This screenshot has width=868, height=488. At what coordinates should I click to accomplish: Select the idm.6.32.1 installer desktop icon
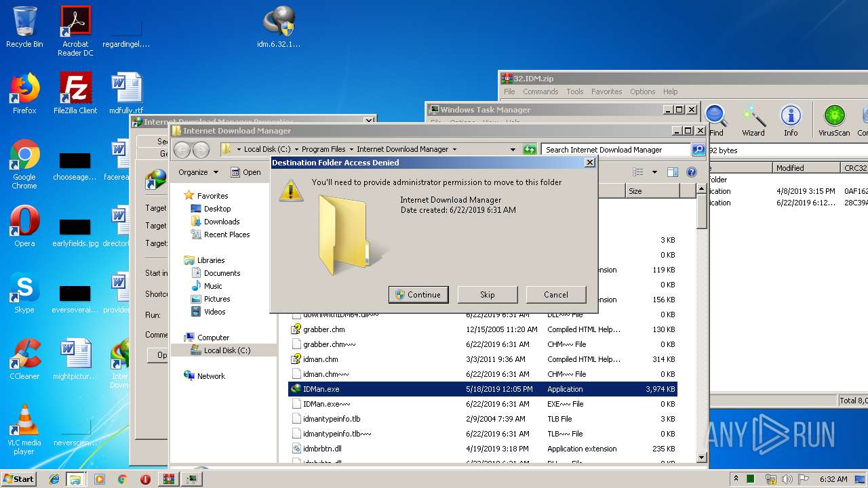tap(279, 28)
